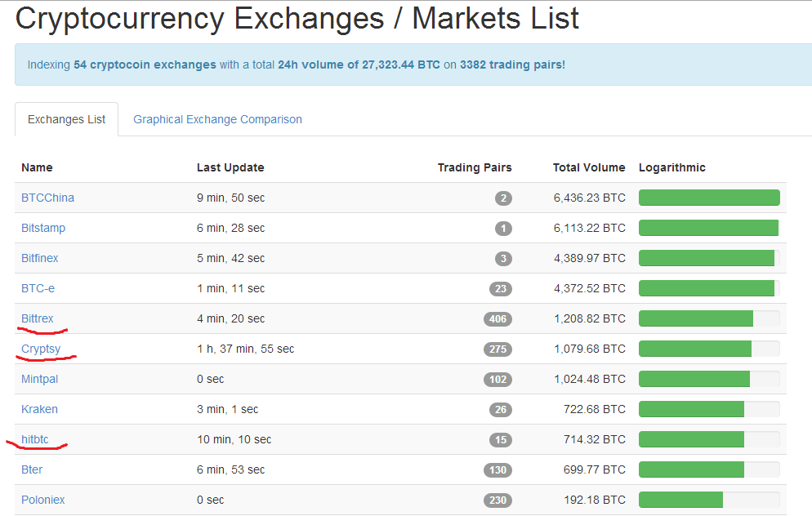Click the 4,372.52 BTC volume value
The width and height of the screenshot is (812, 516).
pyautogui.click(x=589, y=288)
